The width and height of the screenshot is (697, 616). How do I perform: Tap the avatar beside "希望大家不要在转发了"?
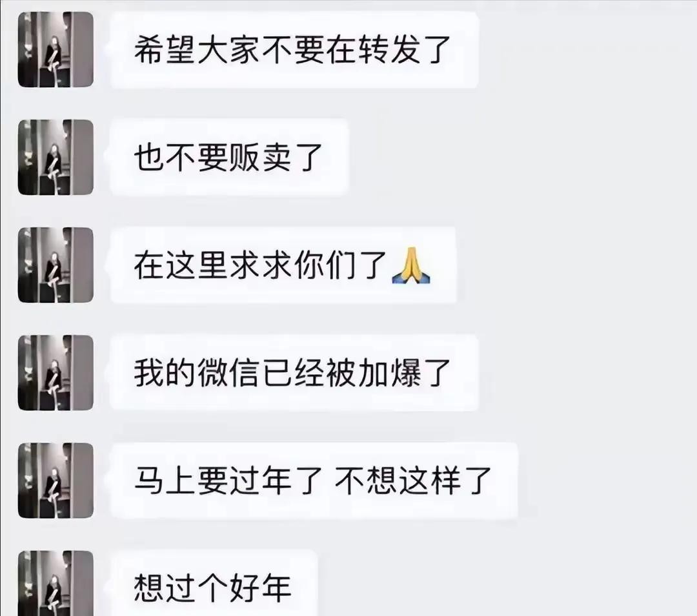[x=56, y=49]
